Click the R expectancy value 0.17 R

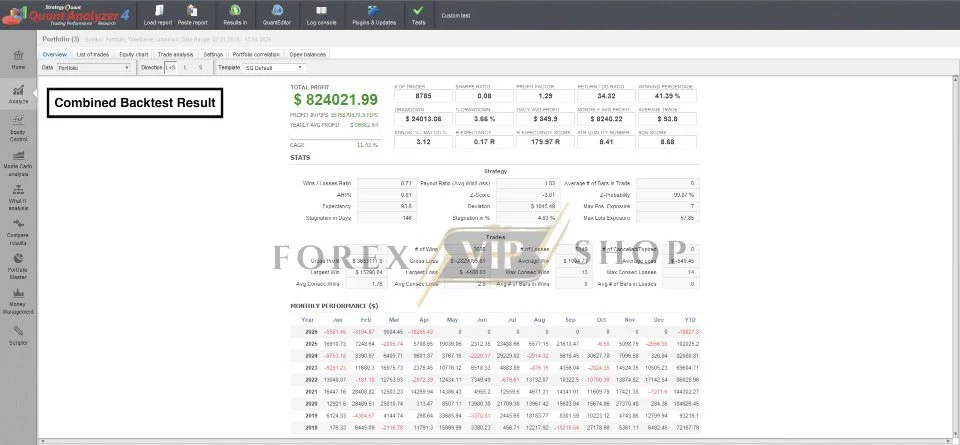pos(484,141)
